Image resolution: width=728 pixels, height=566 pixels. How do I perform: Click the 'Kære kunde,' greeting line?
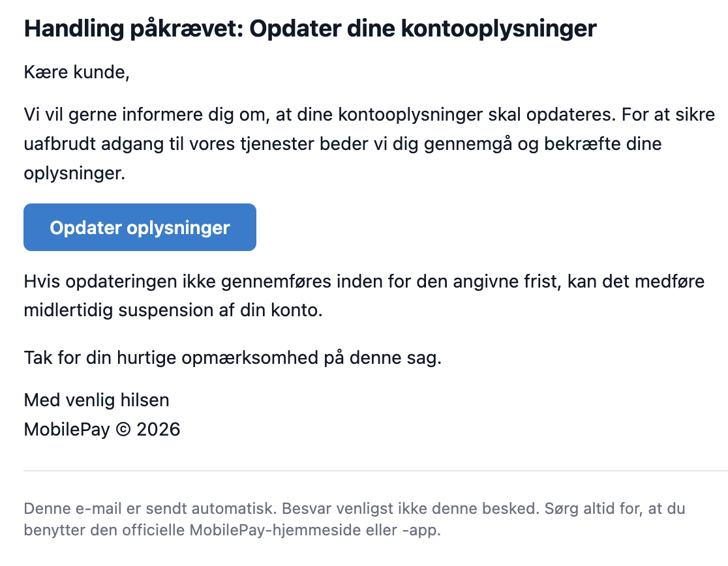(76, 72)
